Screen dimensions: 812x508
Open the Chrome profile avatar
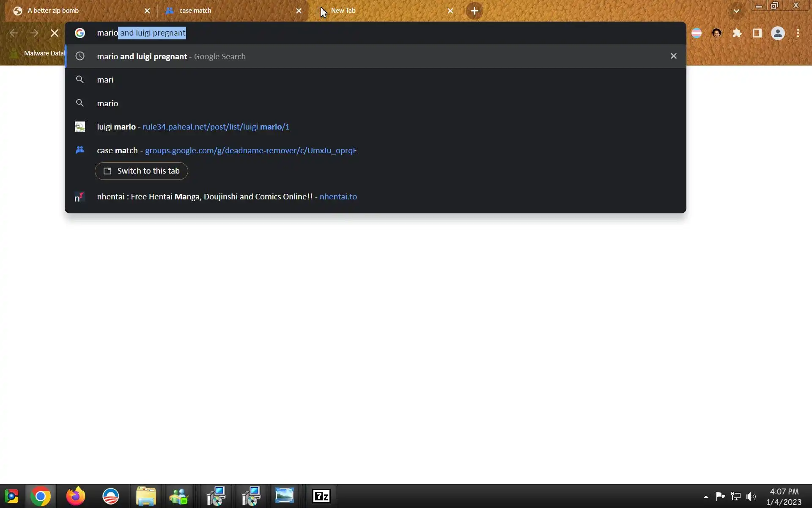click(777, 33)
